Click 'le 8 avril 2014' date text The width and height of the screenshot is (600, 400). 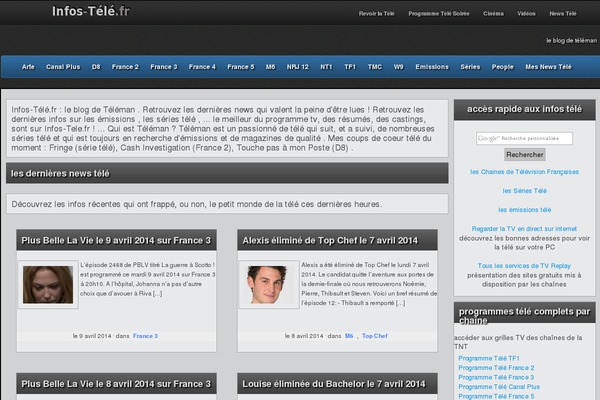pyautogui.click(x=304, y=336)
